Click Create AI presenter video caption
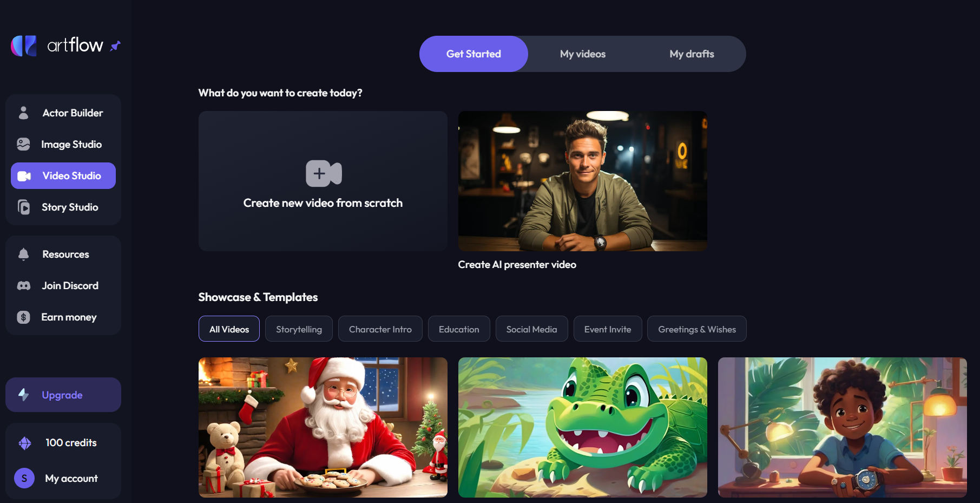980x503 pixels. (517, 265)
